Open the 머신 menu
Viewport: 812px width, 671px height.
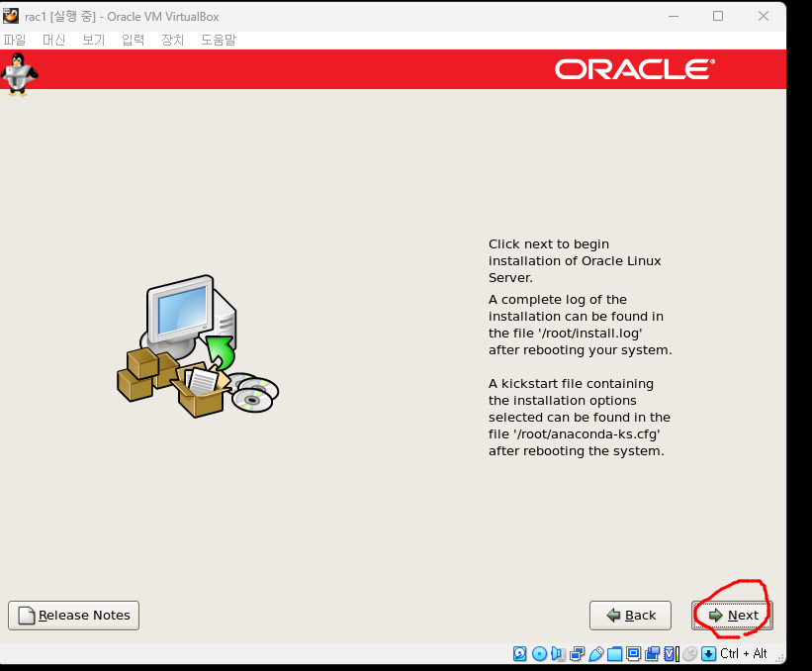pyautogui.click(x=53, y=40)
